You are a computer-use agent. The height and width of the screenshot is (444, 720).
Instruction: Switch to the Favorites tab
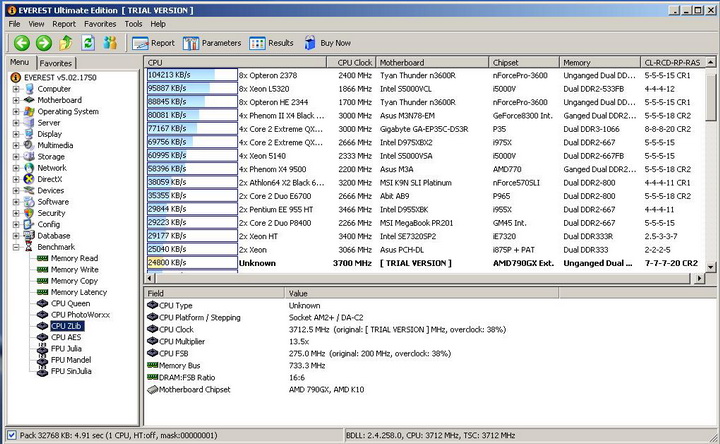click(x=56, y=63)
